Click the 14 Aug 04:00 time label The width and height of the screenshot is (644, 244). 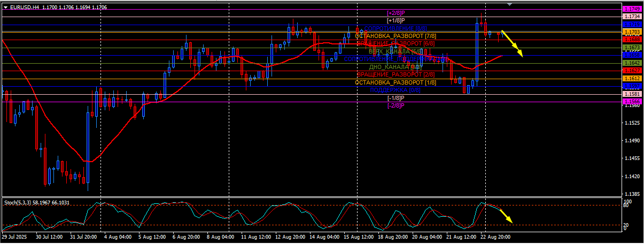point(324,236)
